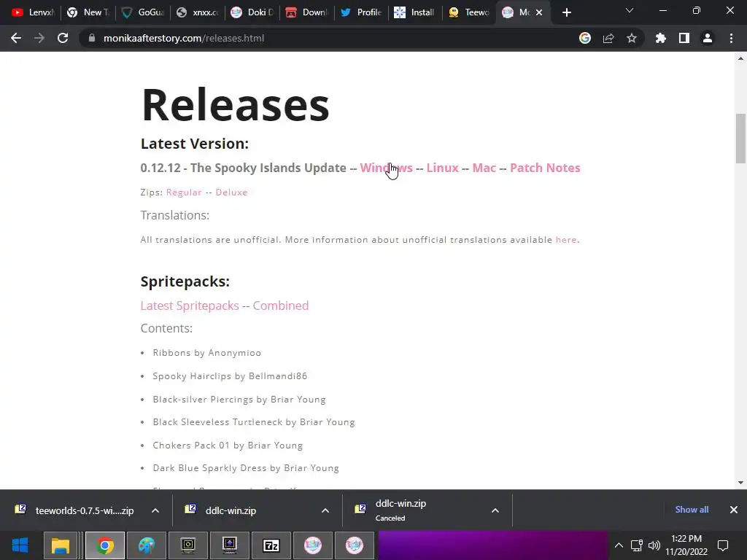Show hidden system tray icons
The height and width of the screenshot is (560, 747).
619,545
